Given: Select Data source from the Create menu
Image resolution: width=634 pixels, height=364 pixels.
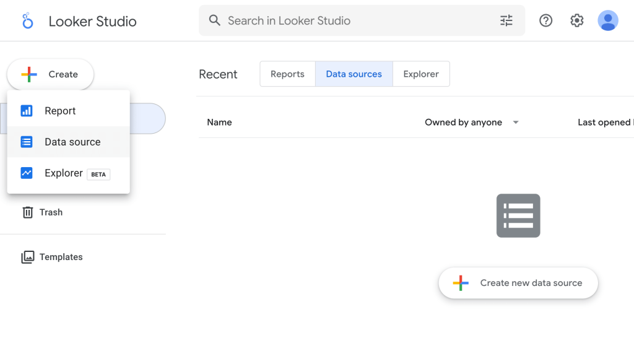Looking at the screenshot, I should pos(72,142).
